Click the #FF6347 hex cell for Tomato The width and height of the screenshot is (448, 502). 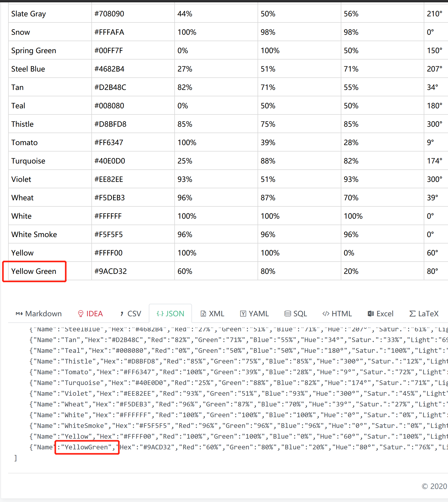109,143
